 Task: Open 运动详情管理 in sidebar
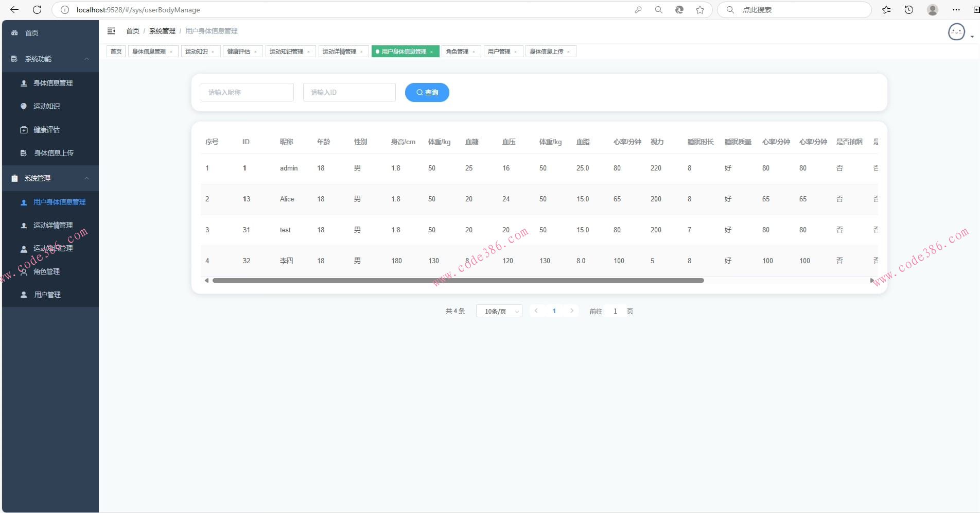[53, 225]
